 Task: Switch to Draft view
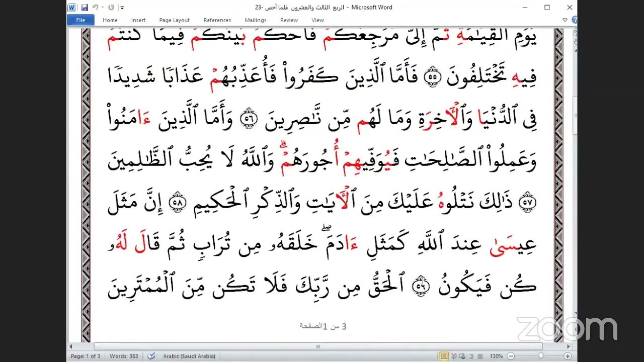[x=479, y=356]
